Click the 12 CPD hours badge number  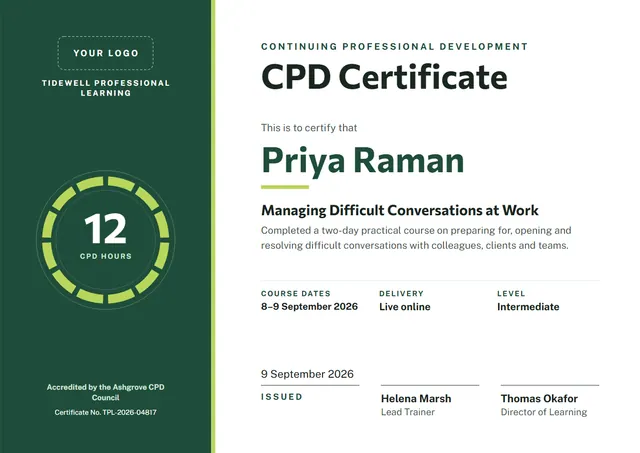tap(105, 229)
